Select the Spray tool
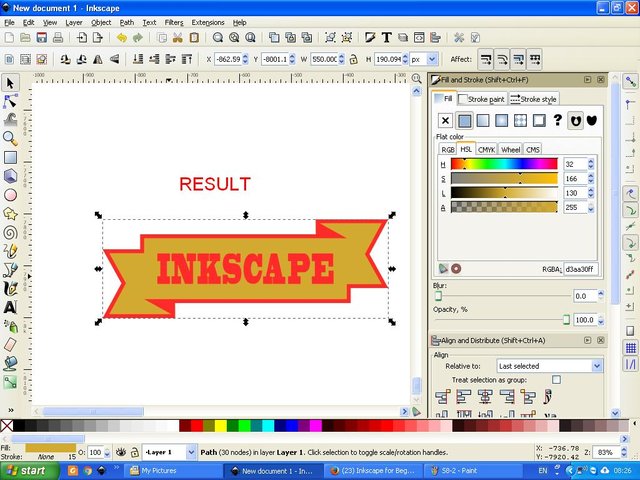The image size is (640, 480). 10,326
